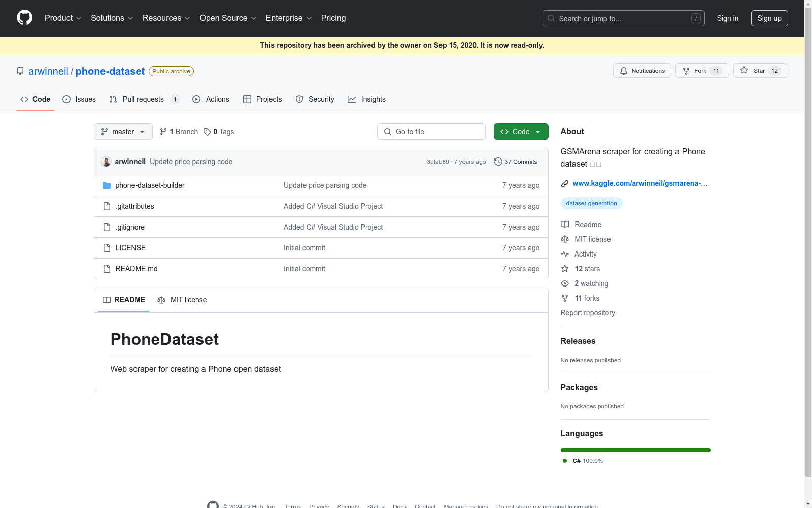Select the Code repository tab
Screen dimensions: 812x508
(36, 99)
